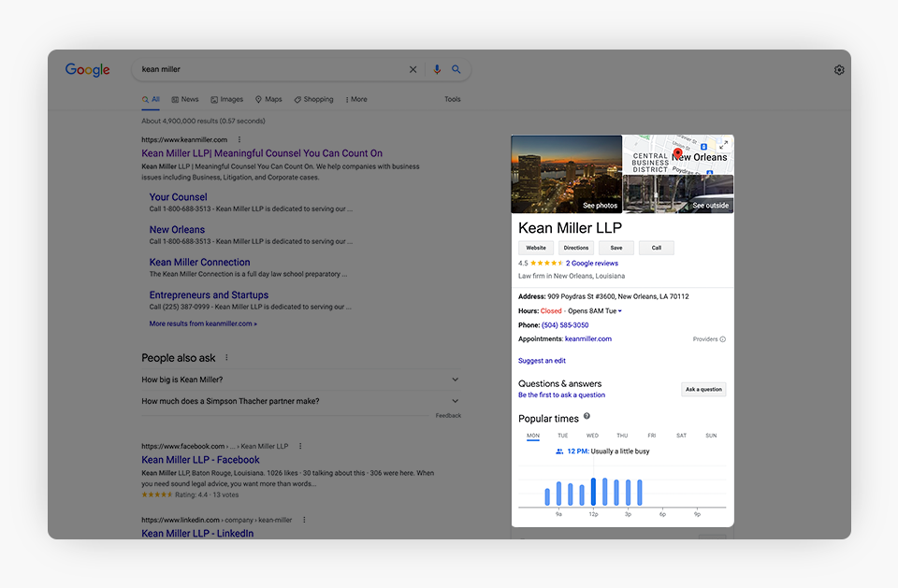Click the Popular times help question icon

point(587,417)
